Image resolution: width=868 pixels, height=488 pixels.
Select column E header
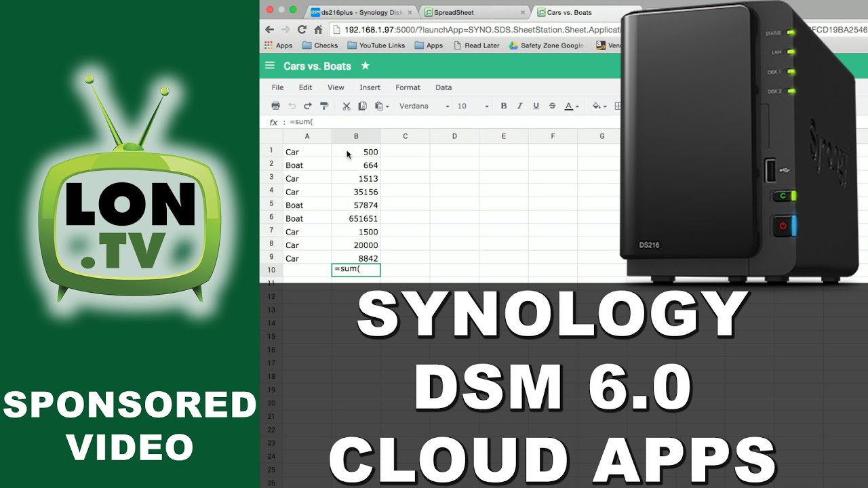(x=504, y=136)
